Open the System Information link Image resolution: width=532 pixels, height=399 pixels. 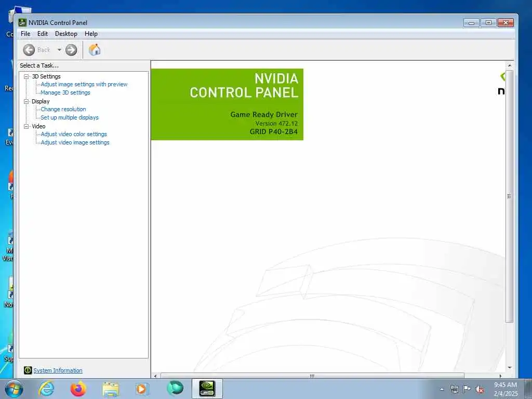click(x=58, y=370)
